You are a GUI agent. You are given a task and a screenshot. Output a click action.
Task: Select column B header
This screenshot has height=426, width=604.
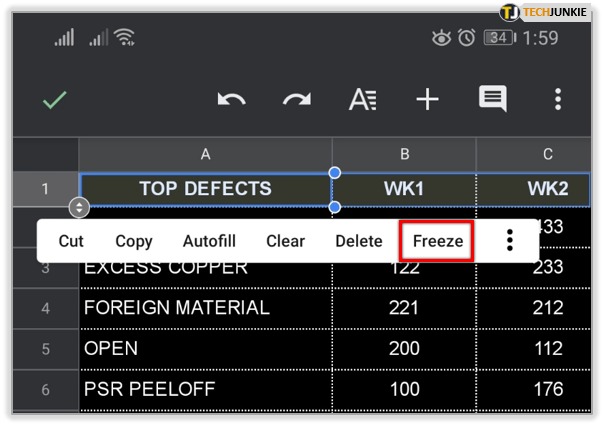click(404, 154)
